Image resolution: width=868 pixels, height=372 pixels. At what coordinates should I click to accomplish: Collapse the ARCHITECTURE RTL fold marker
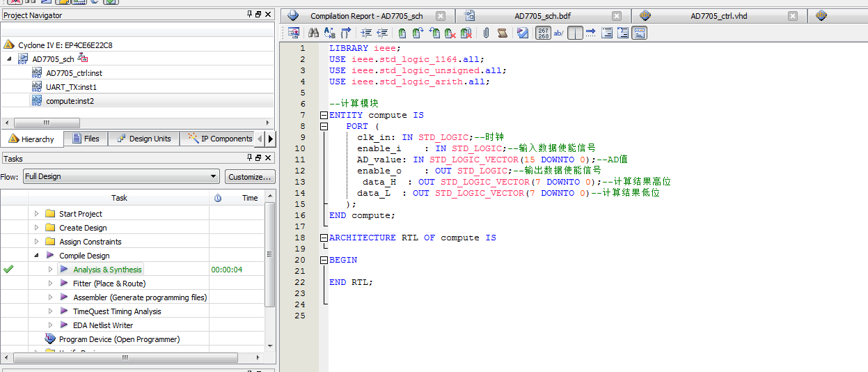click(x=324, y=238)
